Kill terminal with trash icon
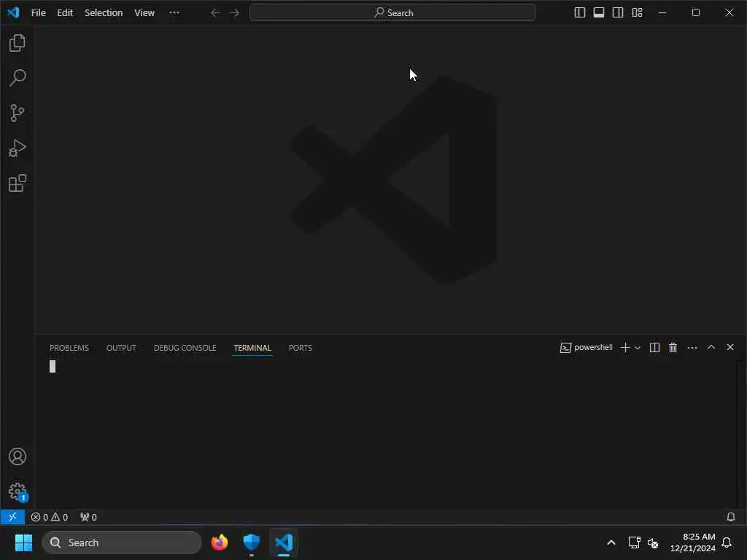Image resolution: width=747 pixels, height=560 pixels. pyautogui.click(x=673, y=348)
